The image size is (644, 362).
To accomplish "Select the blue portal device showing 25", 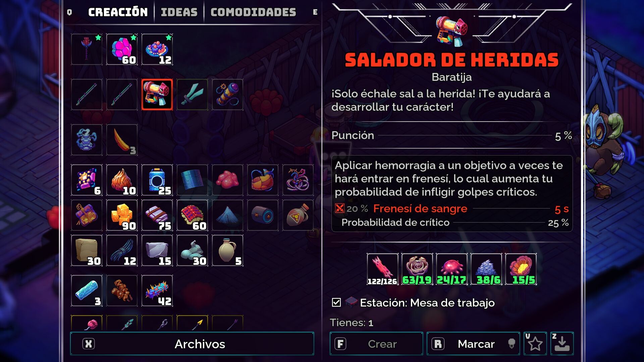I will (x=157, y=180).
